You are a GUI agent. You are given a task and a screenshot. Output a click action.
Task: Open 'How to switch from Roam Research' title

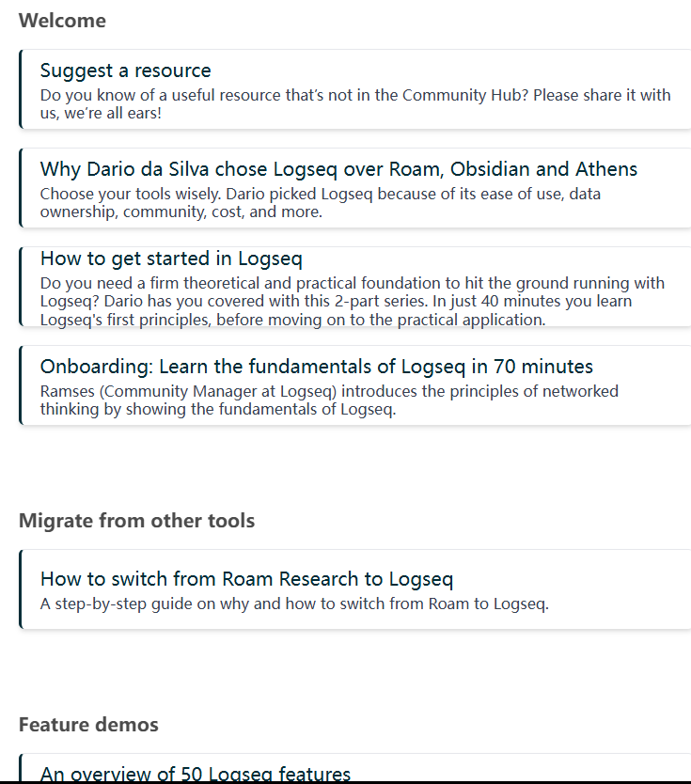point(247,579)
